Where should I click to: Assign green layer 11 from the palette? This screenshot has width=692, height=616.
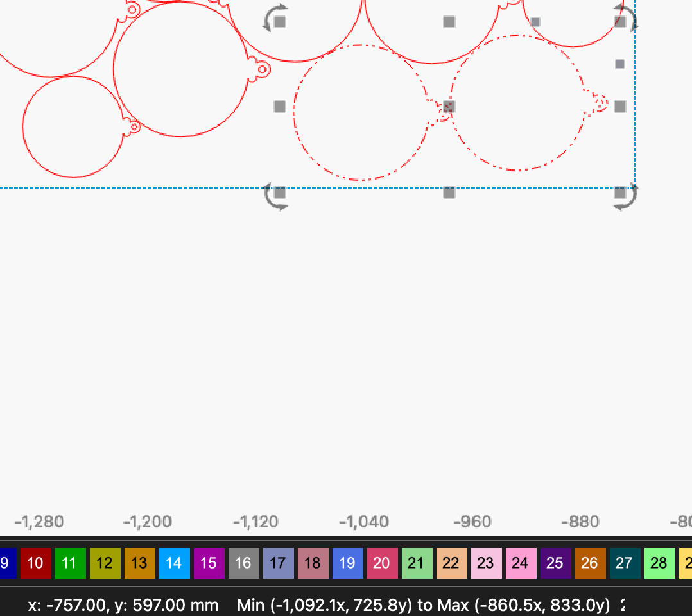pos(69,563)
